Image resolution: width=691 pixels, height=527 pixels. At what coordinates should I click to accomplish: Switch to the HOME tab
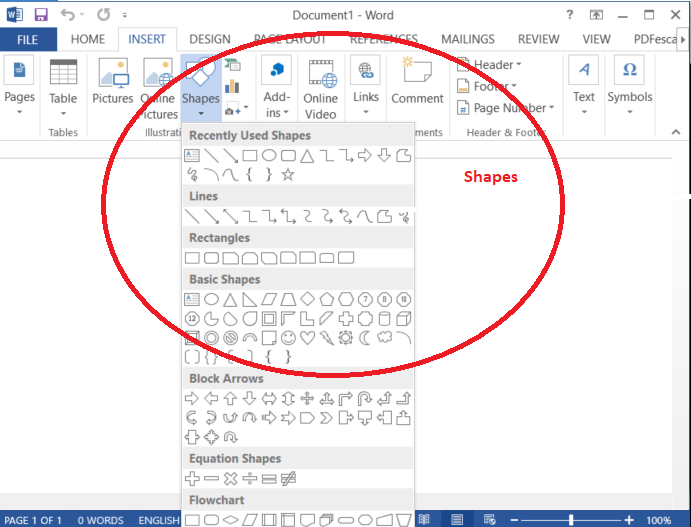point(88,40)
